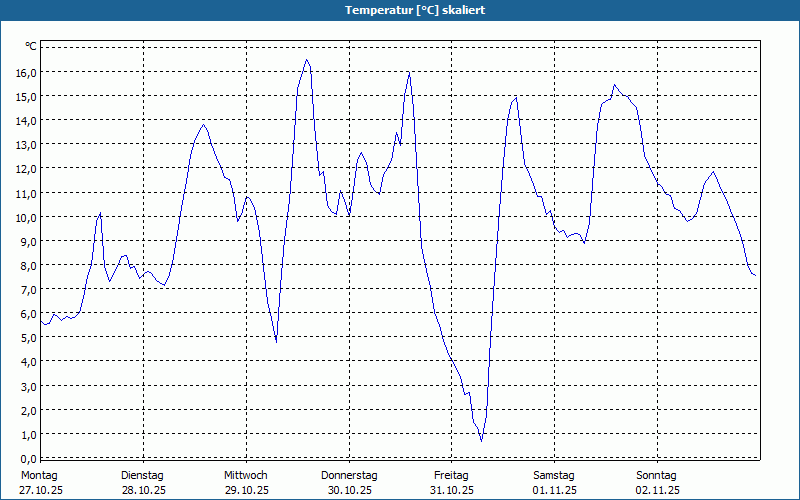Click the 5,0 y-axis label
This screenshot has width=800, height=500.
click(29, 338)
